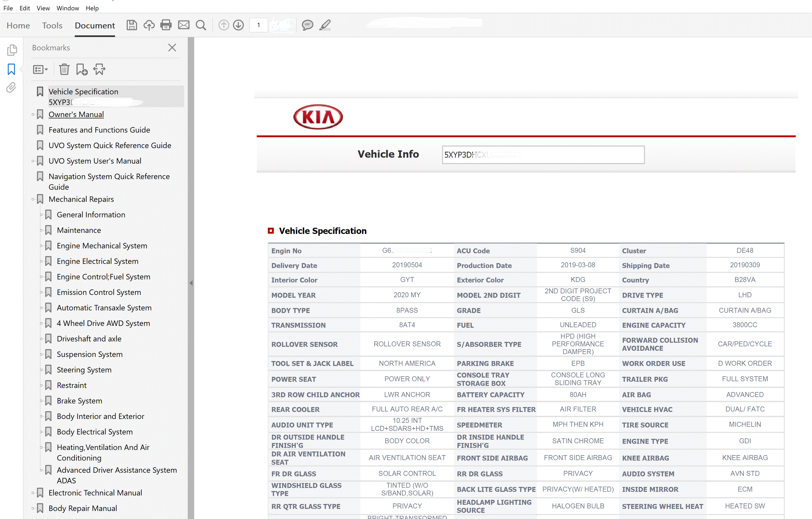The height and width of the screenshot is (519, 812).
Task: Collapse the bookmarks side panel arrow
Action: click(x=191, y=283)
